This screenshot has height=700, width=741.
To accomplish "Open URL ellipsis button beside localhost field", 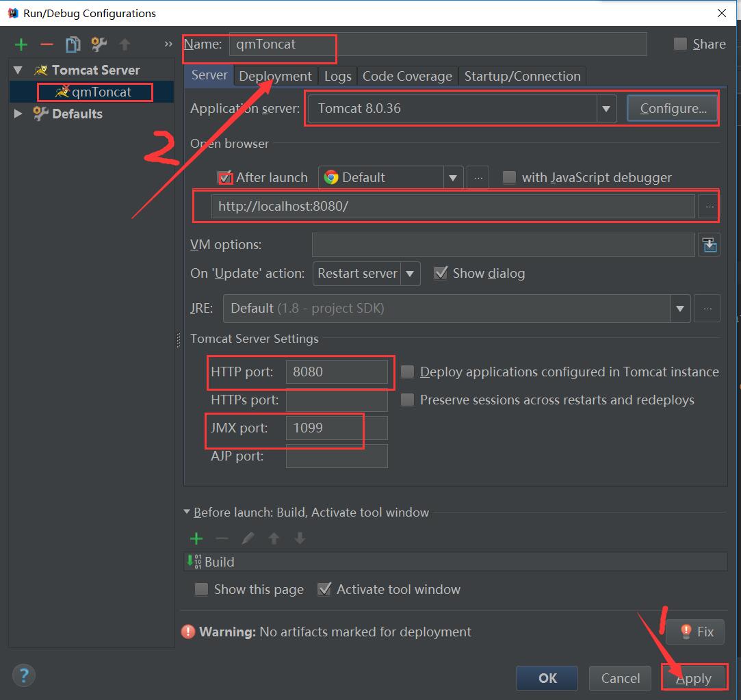I will tap(709, 207).
